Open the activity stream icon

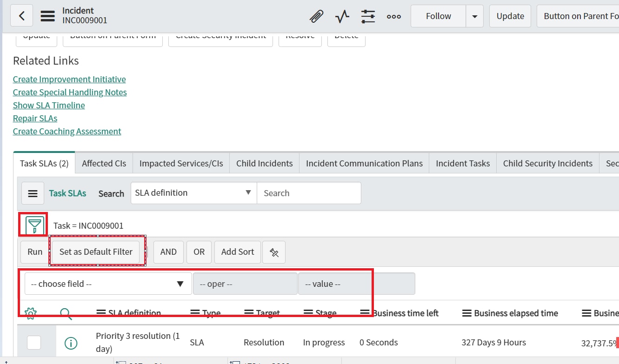(342, 15)
